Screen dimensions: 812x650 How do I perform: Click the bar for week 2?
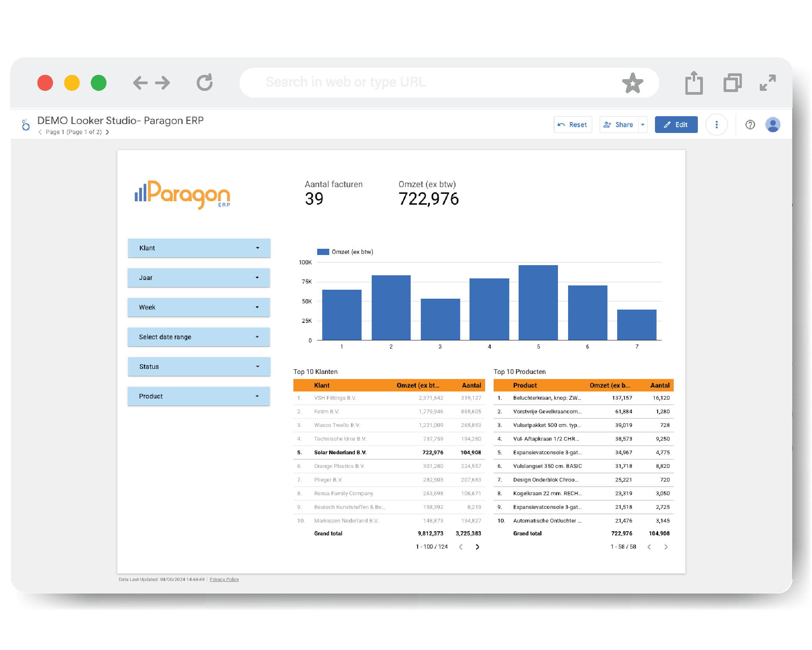point(391,308)
